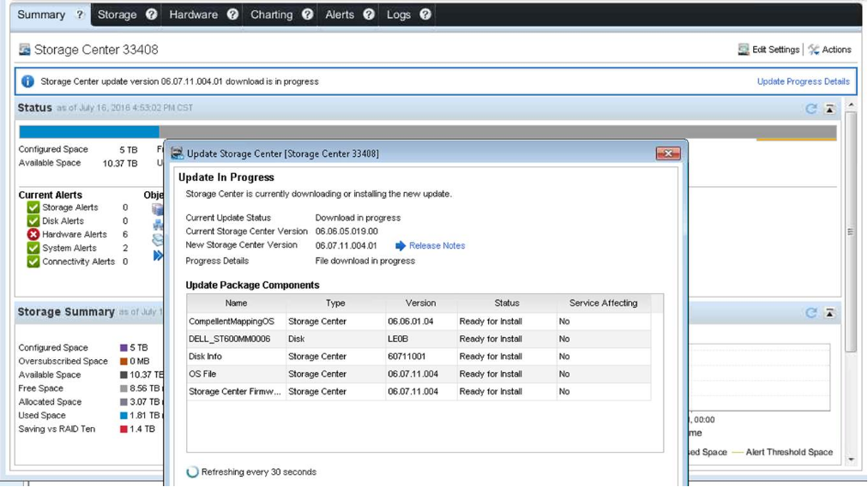Switch to the Logs tab

click(399, 15)
